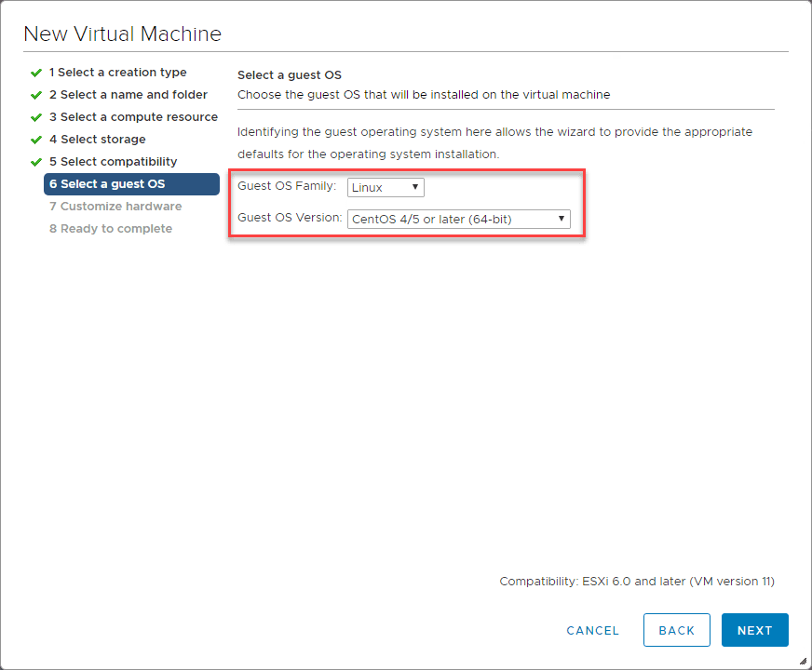The width and height of the screenshot is (812, 670).
Task: Select step 6 Select a guest OS
Action: point(131,184)
